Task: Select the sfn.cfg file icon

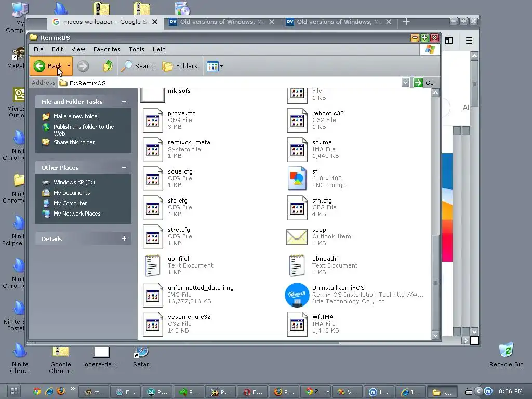Action: click(297, 208)
